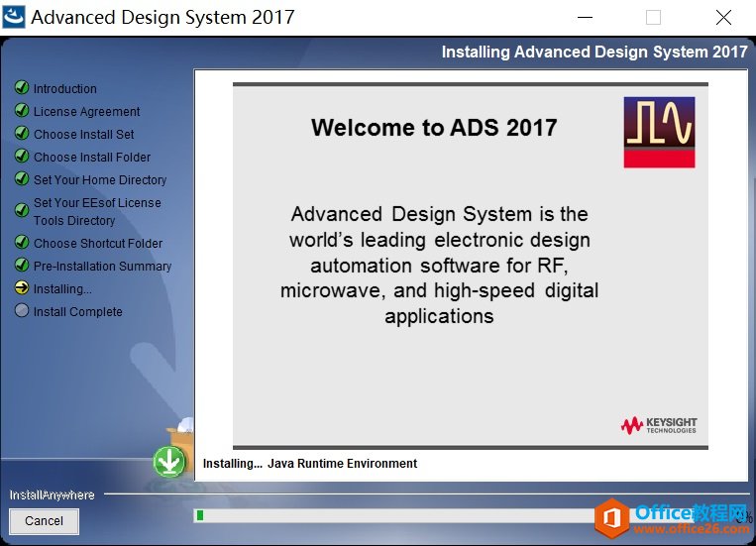The image size is (756, 546).
Task: Click the check icon beside License Agreement
Action: 22,110
